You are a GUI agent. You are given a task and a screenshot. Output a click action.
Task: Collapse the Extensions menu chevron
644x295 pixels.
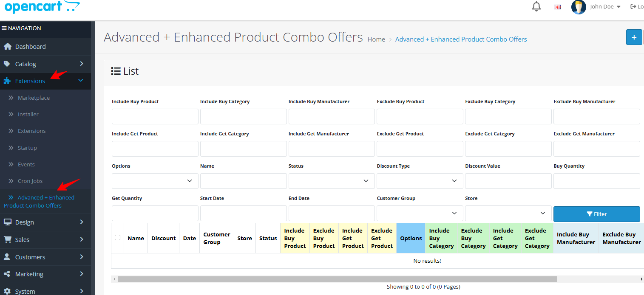tap(81, 81)
